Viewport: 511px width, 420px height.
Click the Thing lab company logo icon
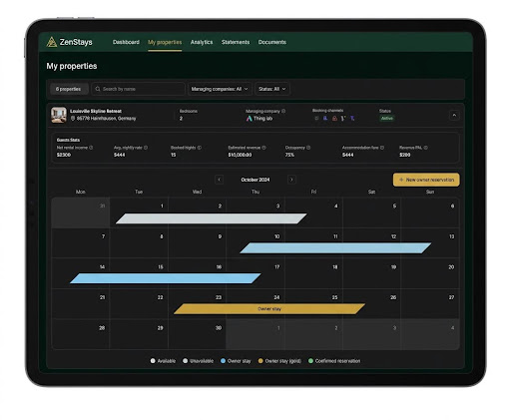coord(249,119)
